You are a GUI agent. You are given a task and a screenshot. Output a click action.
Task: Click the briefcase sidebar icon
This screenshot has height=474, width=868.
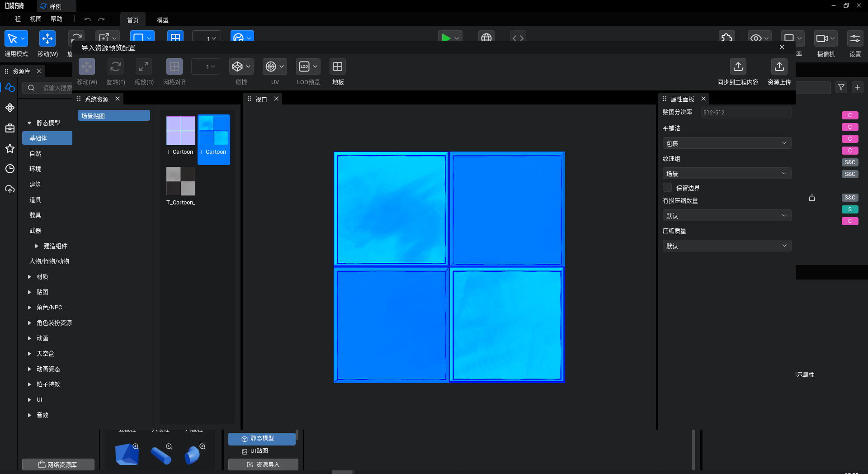click(x=10, y=128)
